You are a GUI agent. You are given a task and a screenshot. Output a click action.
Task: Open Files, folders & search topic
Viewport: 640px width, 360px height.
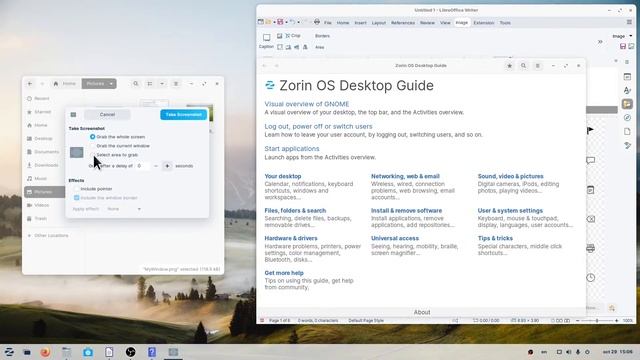pos(295,211)
